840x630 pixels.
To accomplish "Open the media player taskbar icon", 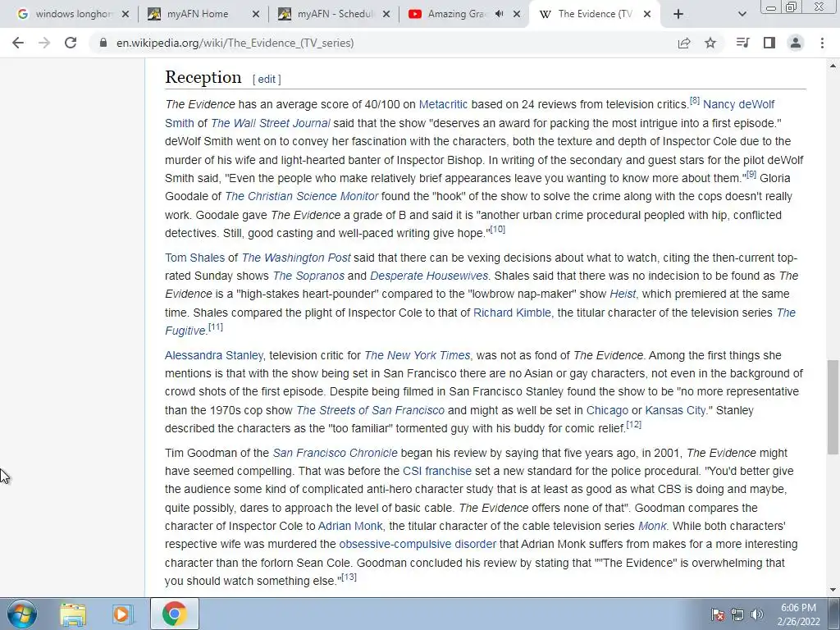I will [122, 614].
